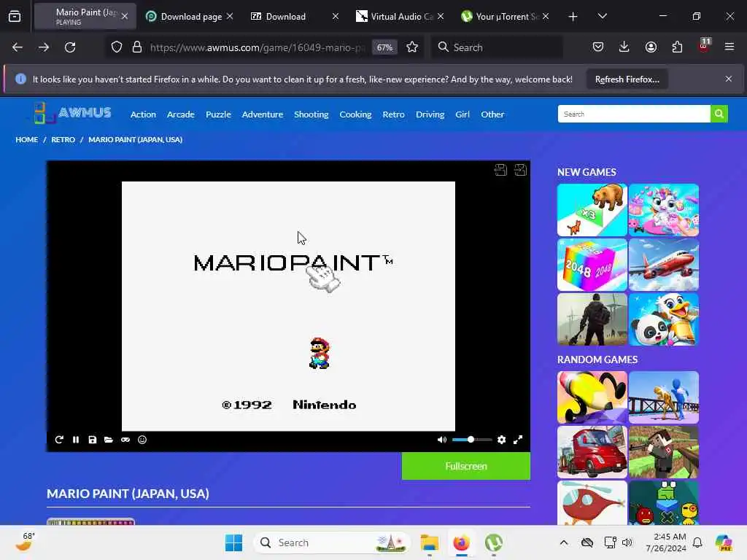The image size is (747, 560).
Task: Go to HOME breadcrumb
Action: point(27,139)
